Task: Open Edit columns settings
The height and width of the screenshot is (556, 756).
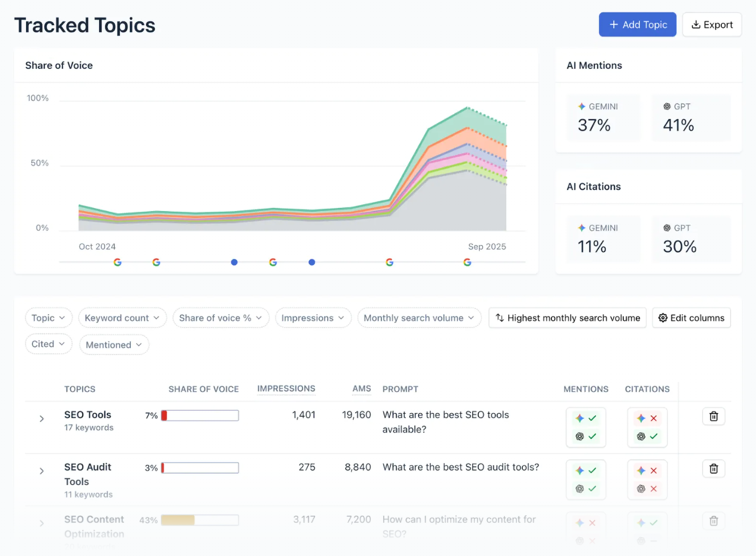Action: [x=691, y=318]
